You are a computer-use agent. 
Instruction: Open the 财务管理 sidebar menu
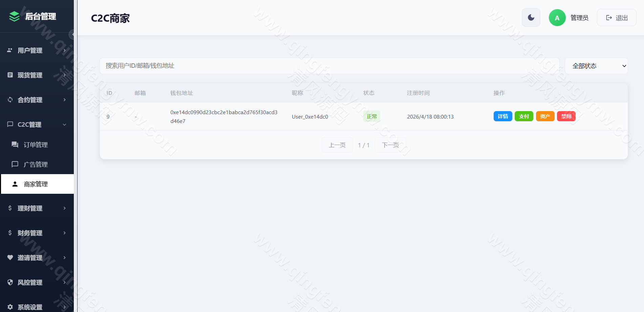[x=37, y=233]
